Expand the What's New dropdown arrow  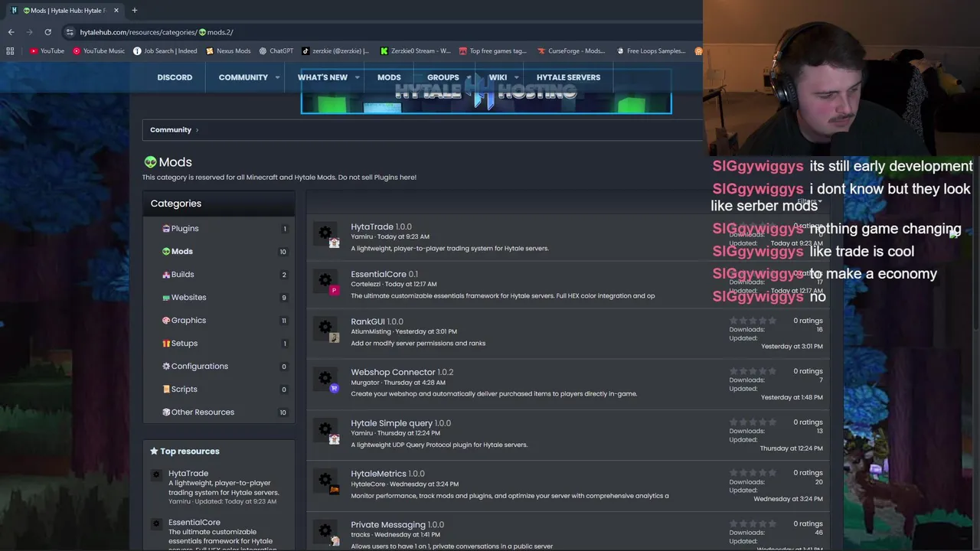(x=357, y=77)
